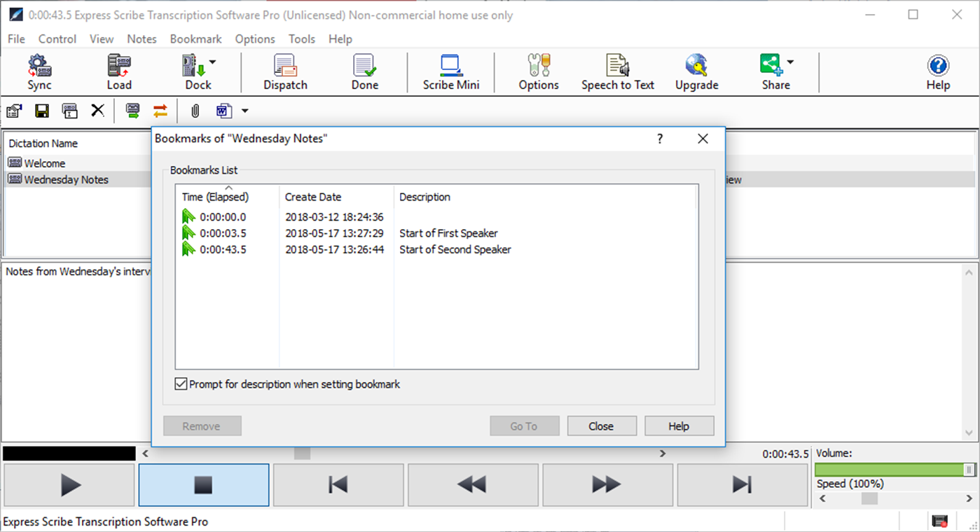Save the dictation using the floppy disk icon
980x532 pixels.
point(42,111)
